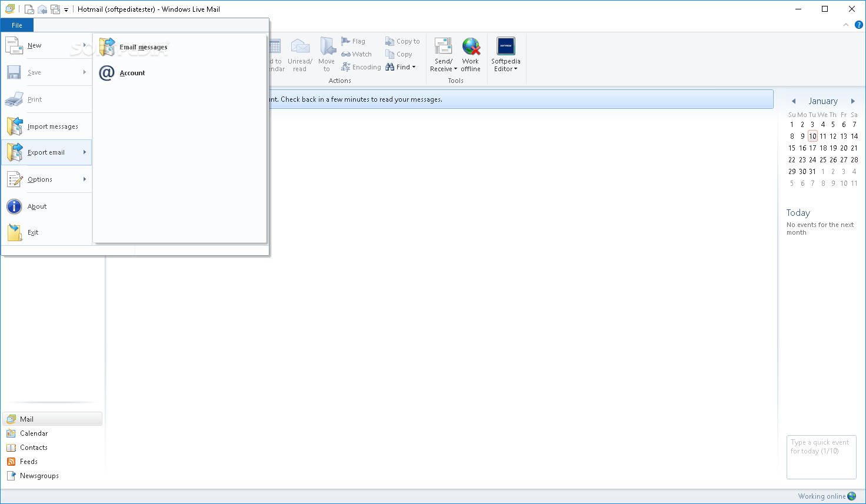Click the Account at-sign icon

point(106,73)
